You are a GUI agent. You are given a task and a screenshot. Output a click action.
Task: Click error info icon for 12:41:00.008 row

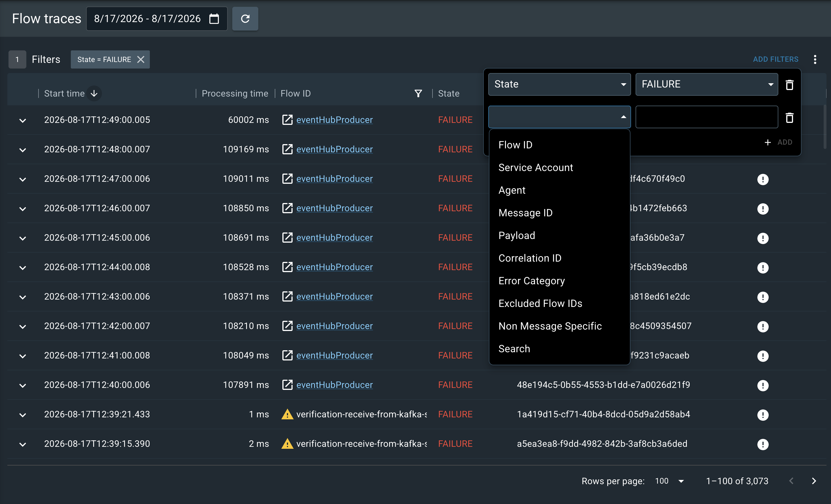point(763,356)
